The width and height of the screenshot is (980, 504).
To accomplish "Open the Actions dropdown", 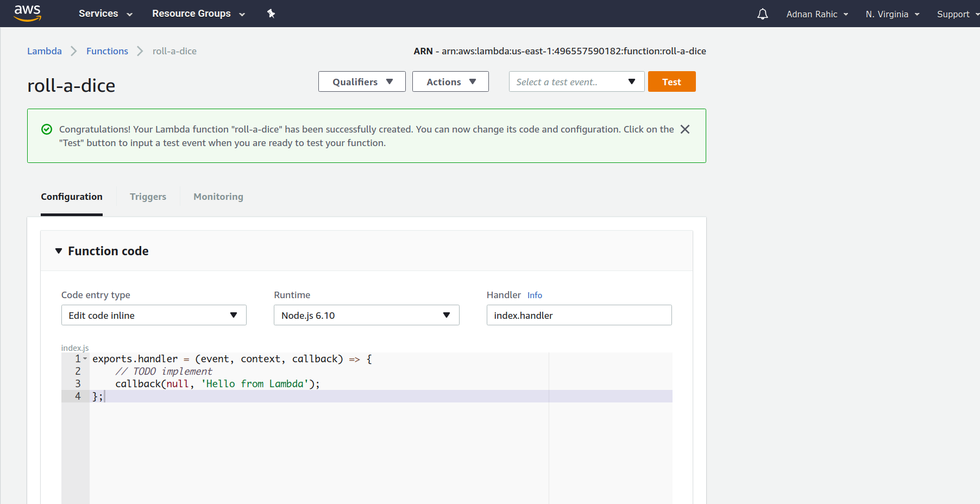I will click(x=450, y=81).
